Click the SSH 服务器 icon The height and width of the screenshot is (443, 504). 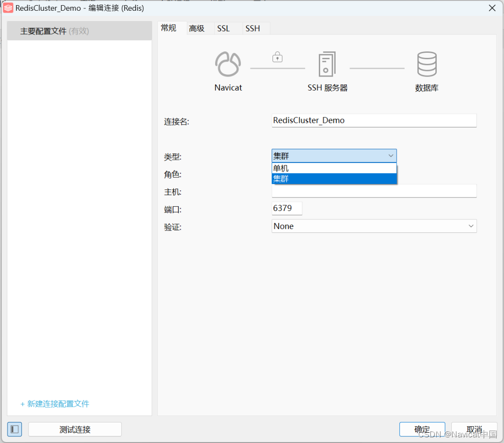pos(327,64)
